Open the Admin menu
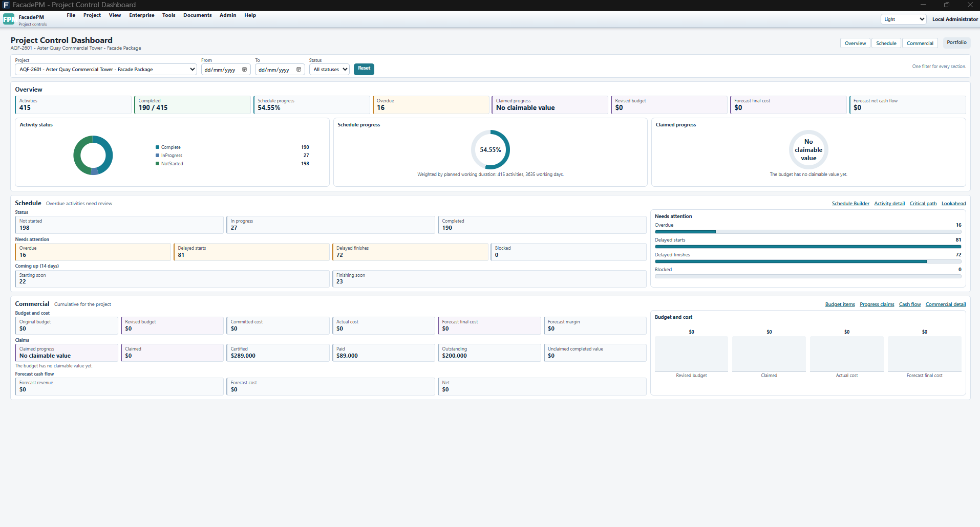Screen dimensions: 980x527 click(228, 15)
